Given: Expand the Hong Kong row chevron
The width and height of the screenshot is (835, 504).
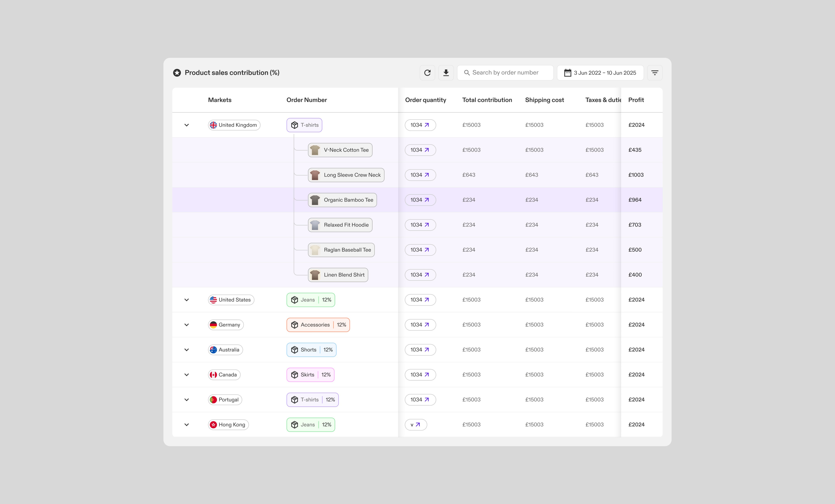Looking at the screenshot, I should [x=186, y=425].
